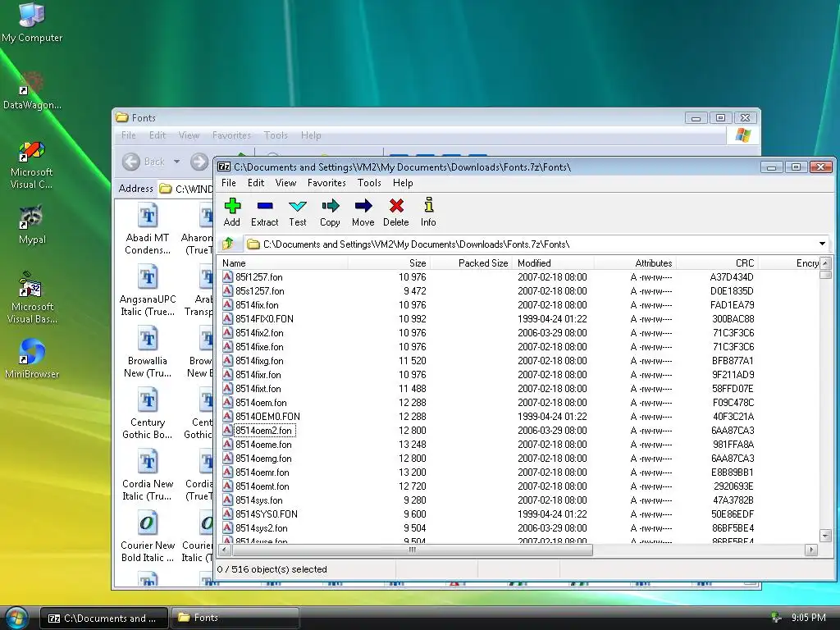Open the Tools menu in 7-Zip
This screenshot has width=840, height=630.
[x=369, y=183]
